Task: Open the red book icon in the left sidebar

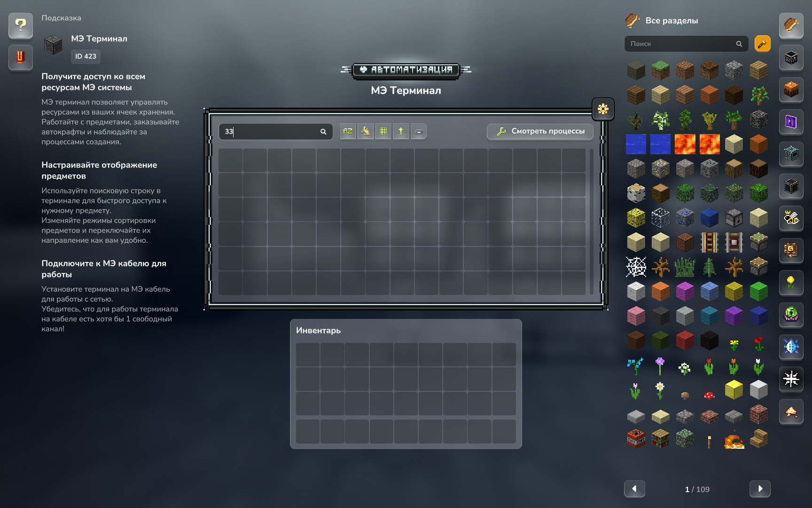Action: (x=20, y=57)
